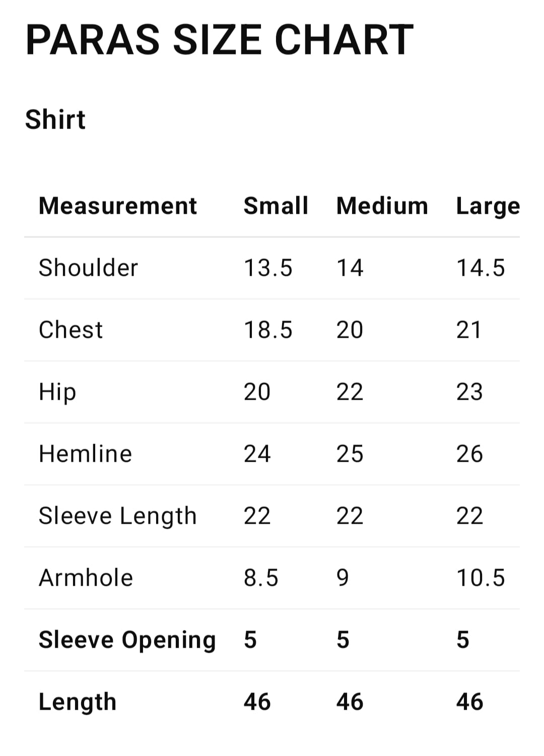Click the Shirt section heading
The width and height of the screenshot is (544, 756).
tap(55, 119)
